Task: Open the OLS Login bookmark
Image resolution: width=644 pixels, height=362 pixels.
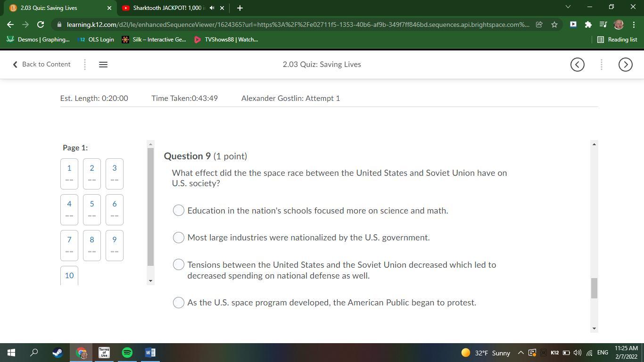Action: point(96,40)
